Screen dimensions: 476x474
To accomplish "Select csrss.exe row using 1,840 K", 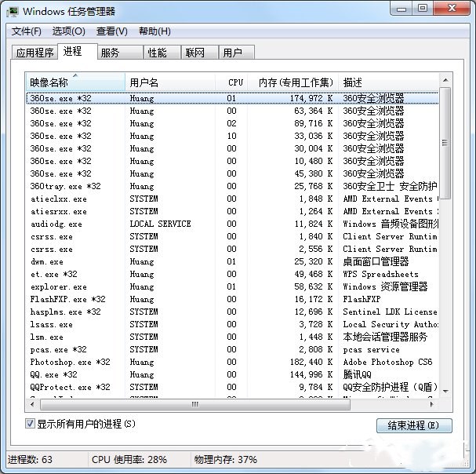I will tap(232, 236).
